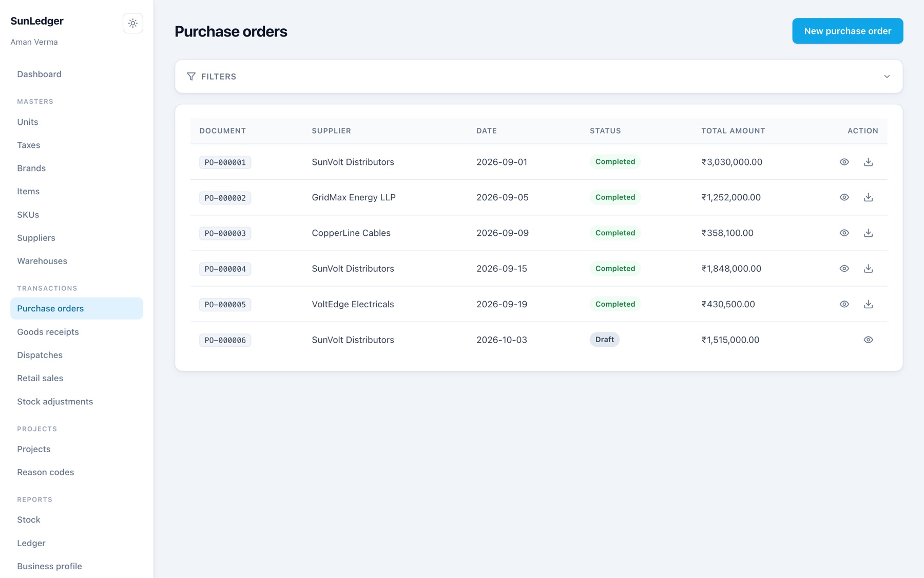Click VoltEdge Electricals supplier cell
This screenshot has width=924, height=578.
pyautogui.click(x=353, y=304)
